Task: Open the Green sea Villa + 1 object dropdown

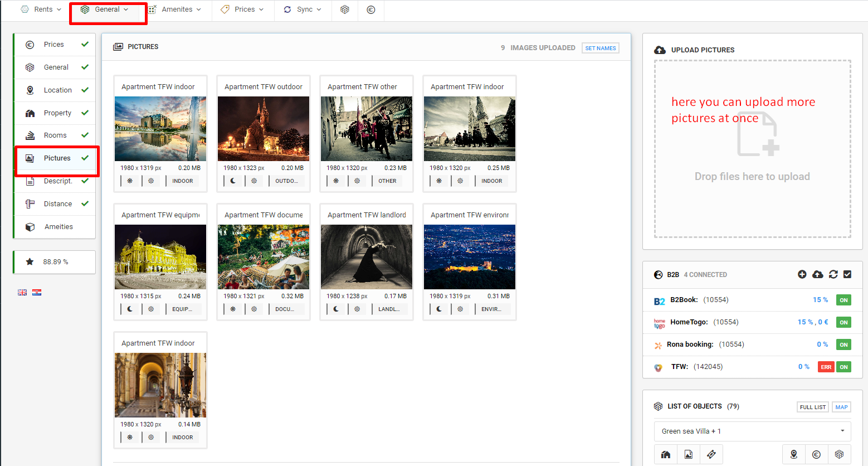Action: 752,431
